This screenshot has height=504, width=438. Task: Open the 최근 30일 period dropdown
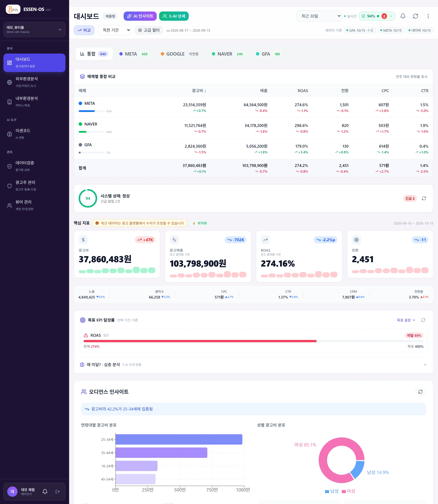pos(319,16)
